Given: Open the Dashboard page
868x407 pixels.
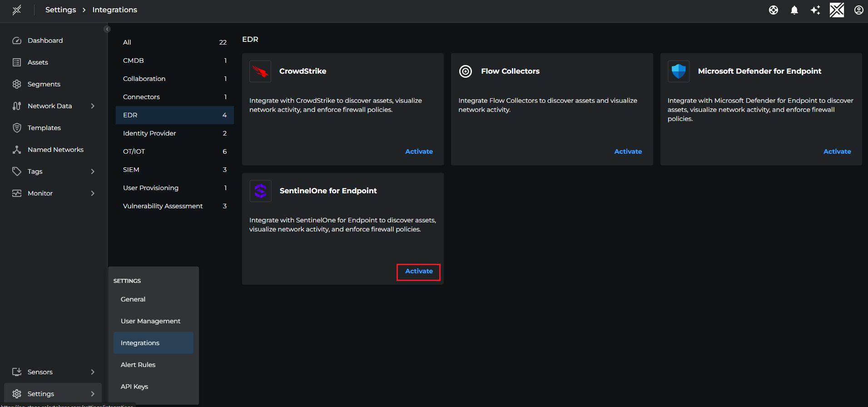Looking at the screenshot, I should 45,40.
